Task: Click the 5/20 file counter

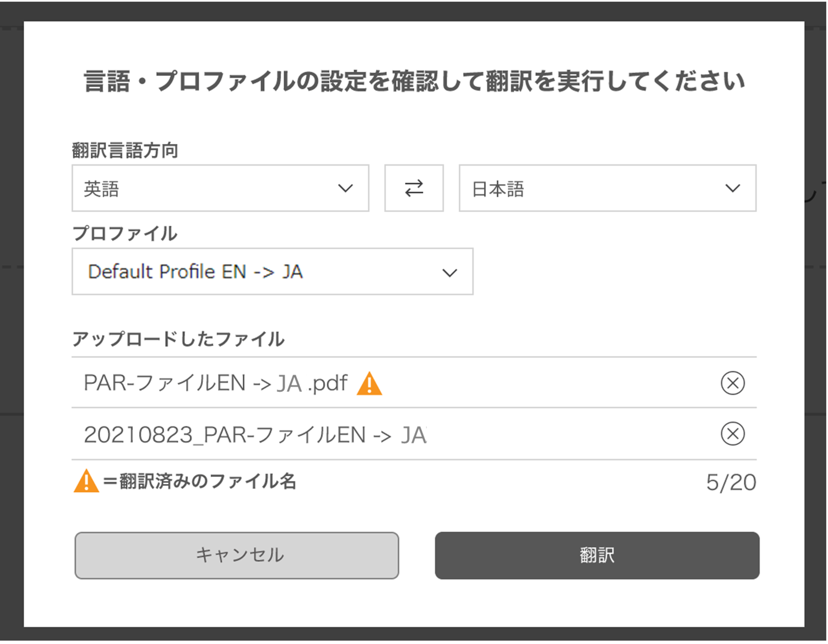Action: 731,482
